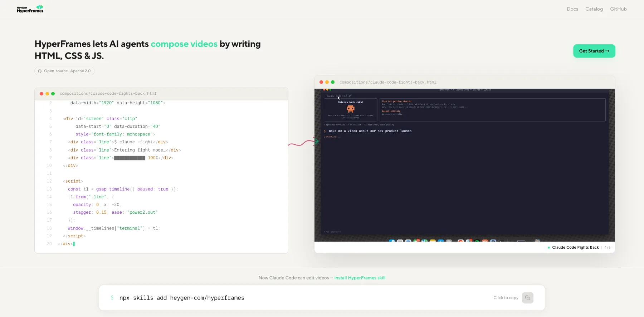The width and height of the screenshot is (644, 317).
Task: Click the HeyGen HyperFrames logo
Action: 30,9
